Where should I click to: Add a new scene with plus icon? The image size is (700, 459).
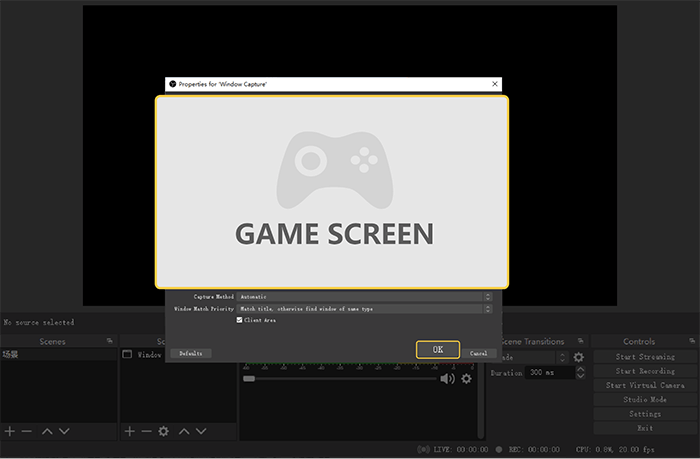point(10,431)
